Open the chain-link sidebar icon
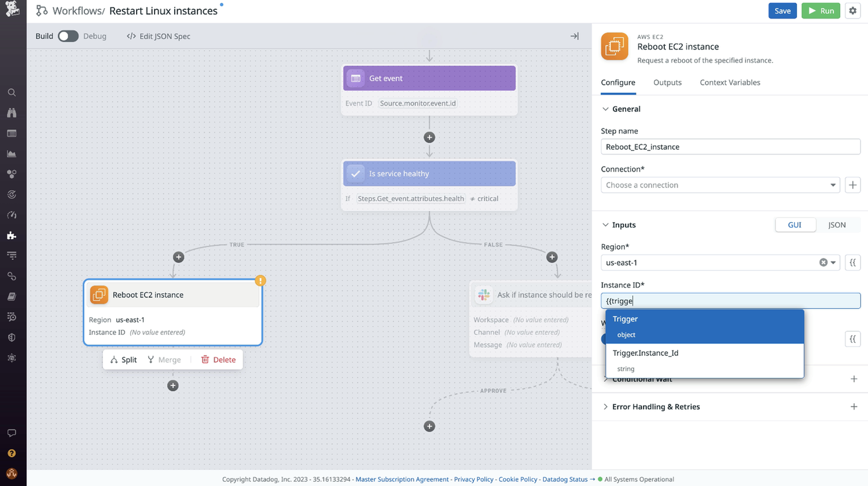Image resolution: width=868 pixels, height=486 pixels. tap(12, 276)
